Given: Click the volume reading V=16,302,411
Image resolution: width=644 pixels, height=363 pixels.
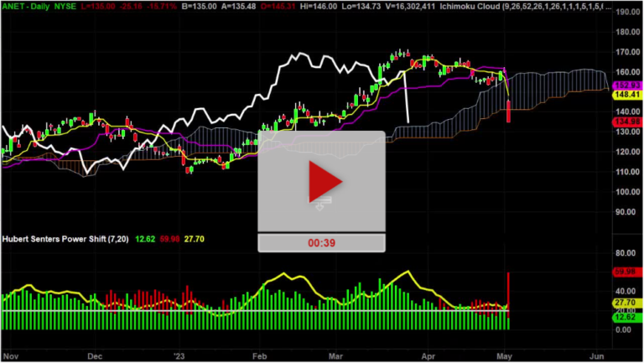Looking at the screenshot, I should [389, 5].
